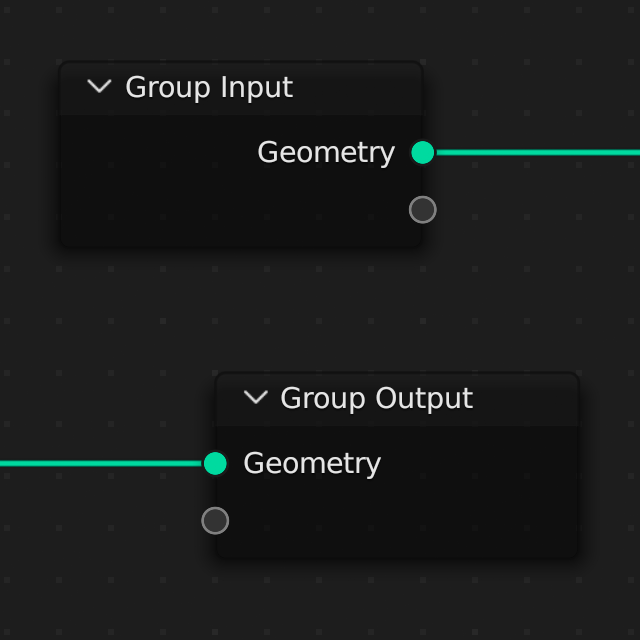Collapse the Group Input node chevron
640x640 pixels.
pos(99,87)
